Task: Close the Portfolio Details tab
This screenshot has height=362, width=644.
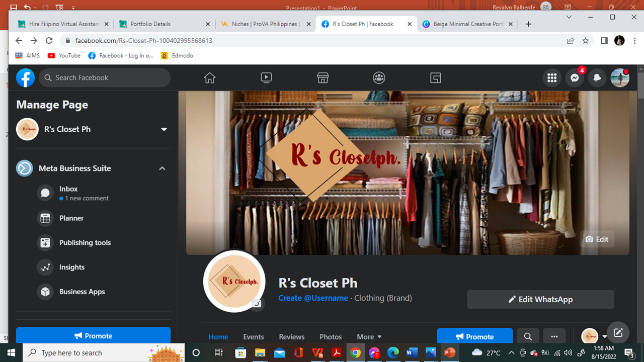Action: click(208, 24)
